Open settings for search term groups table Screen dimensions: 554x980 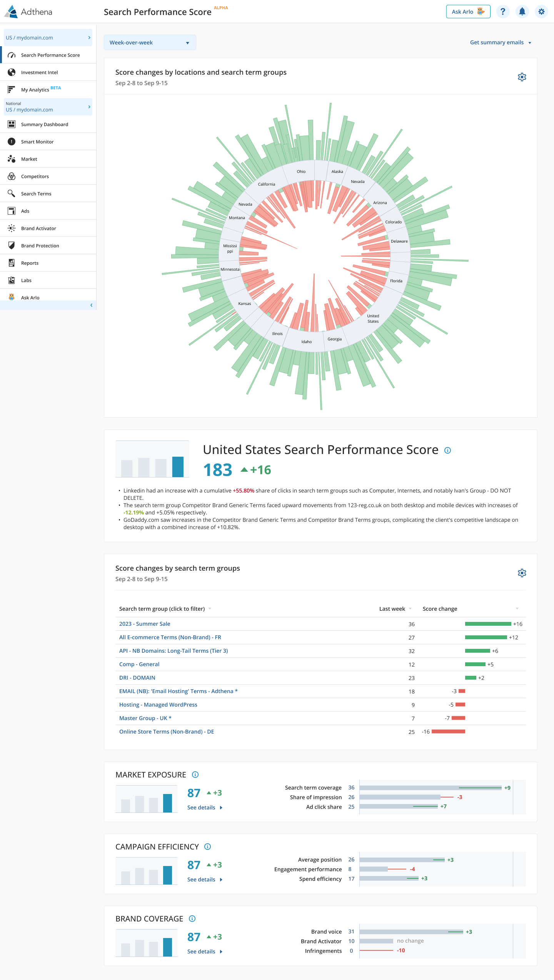(x=522, y=573)
